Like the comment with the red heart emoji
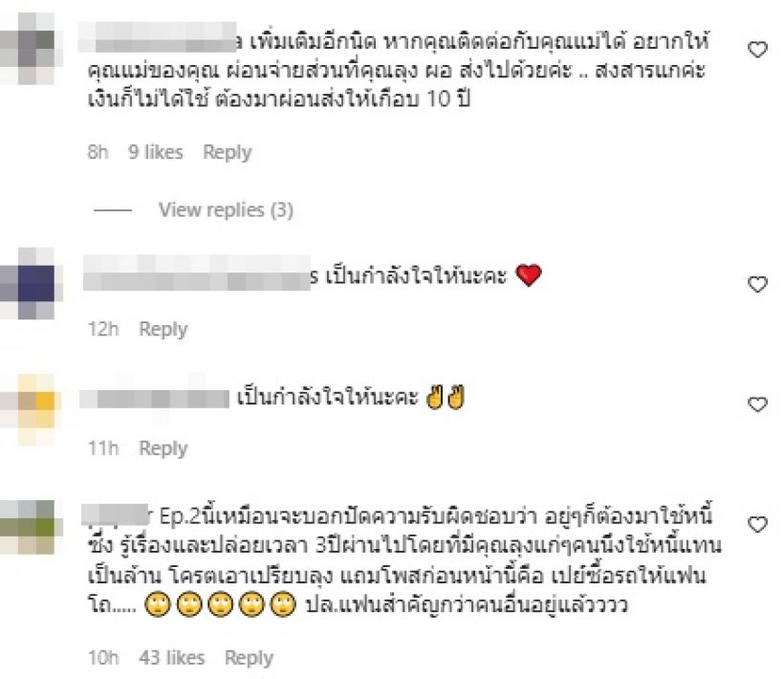 [757, 284]
